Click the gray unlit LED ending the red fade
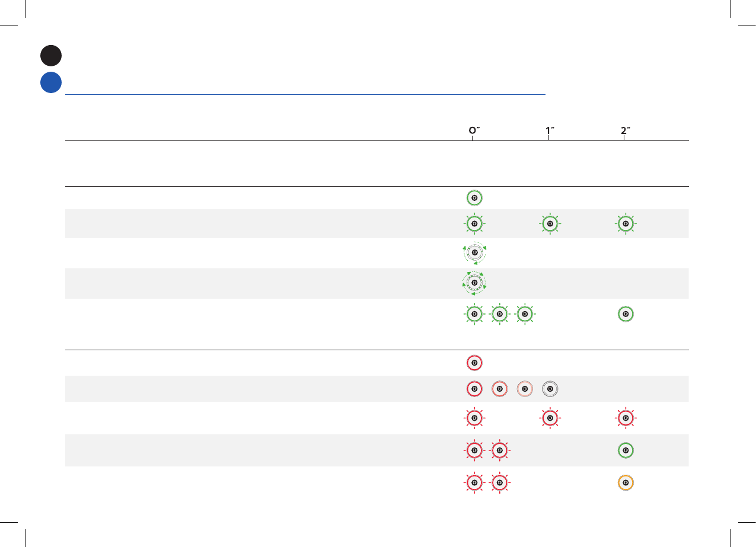This screenshot has height=547, width=756. tap(550, 389)
